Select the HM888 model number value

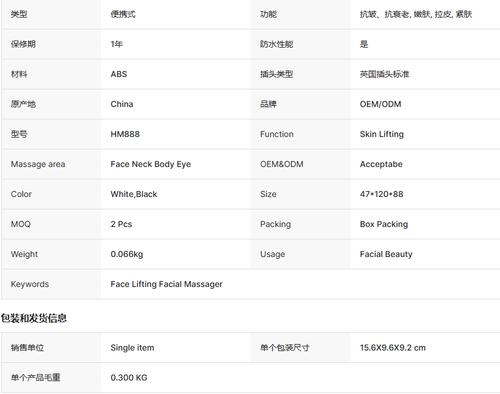[125, 134]
